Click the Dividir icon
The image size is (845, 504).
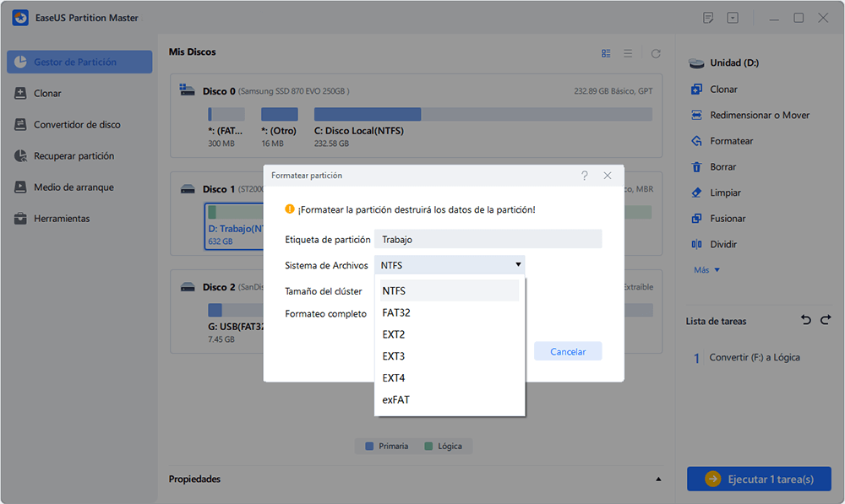[x=696, y=244]
